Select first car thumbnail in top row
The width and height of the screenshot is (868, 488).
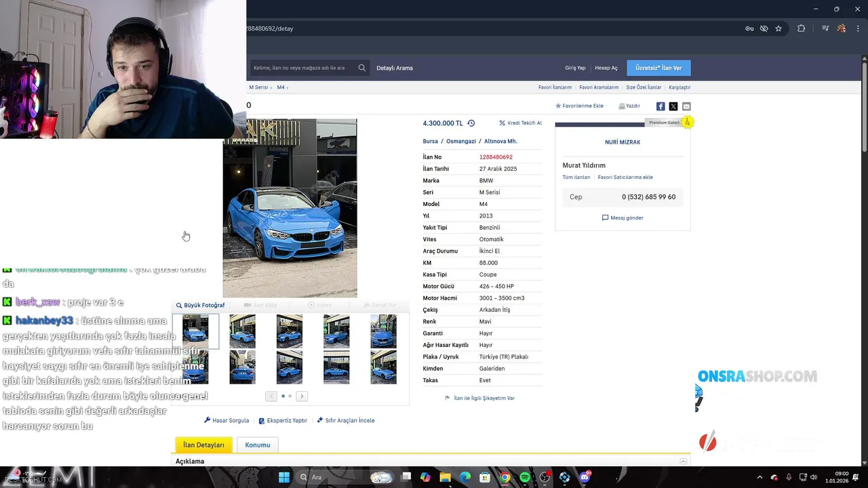pyautogui.click(x=195, y=331)
